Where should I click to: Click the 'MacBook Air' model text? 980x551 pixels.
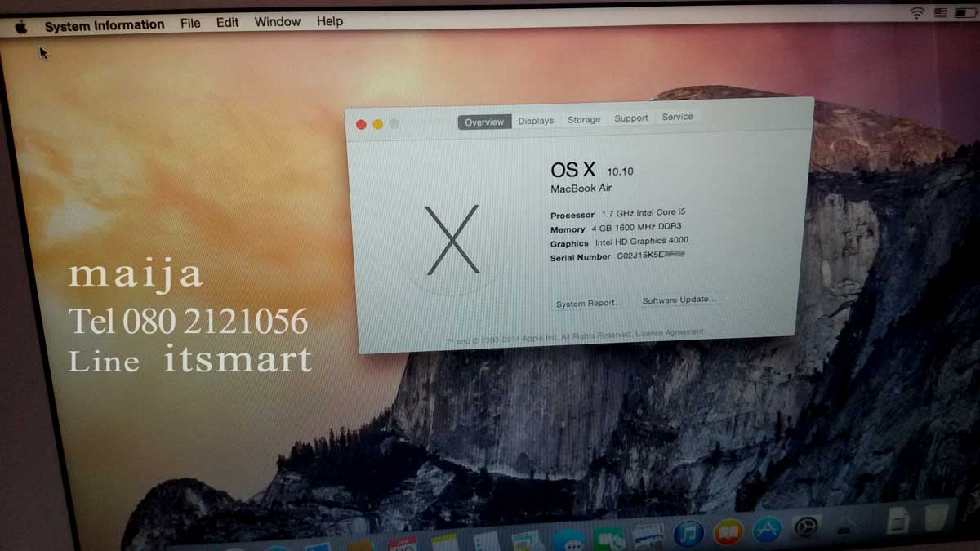click(x=581, y=189)
